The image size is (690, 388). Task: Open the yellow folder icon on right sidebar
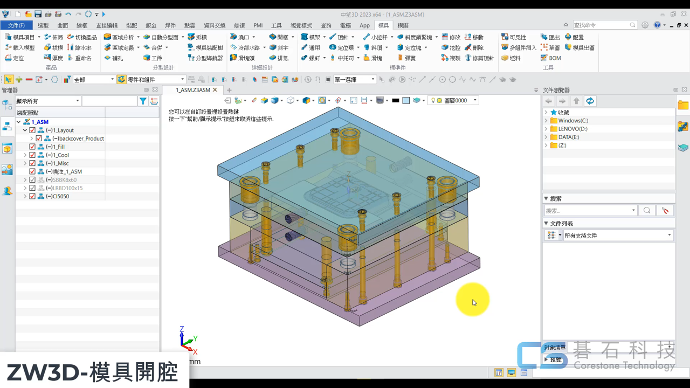pos(683,105)
